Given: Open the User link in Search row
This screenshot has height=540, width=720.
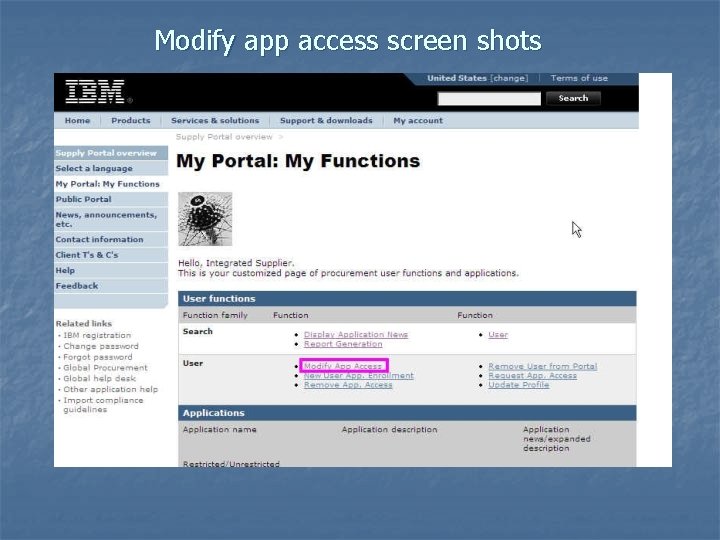Looking at the screenshot, I should click(498, 335).
